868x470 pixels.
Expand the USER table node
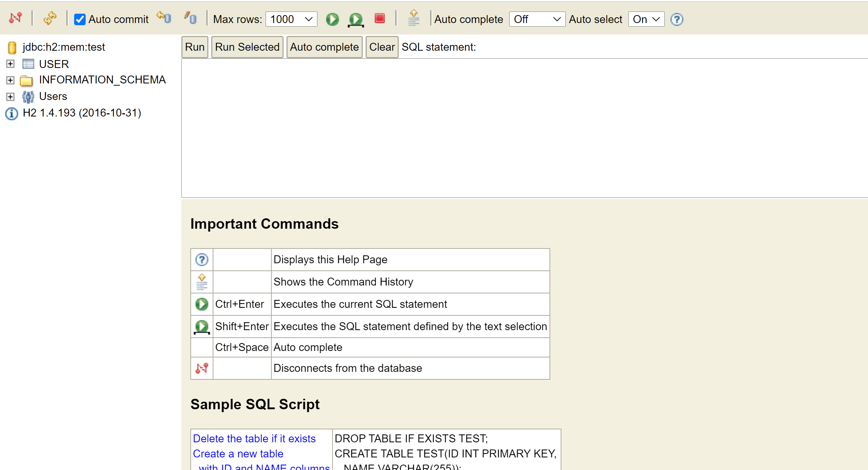click(10, 64)
